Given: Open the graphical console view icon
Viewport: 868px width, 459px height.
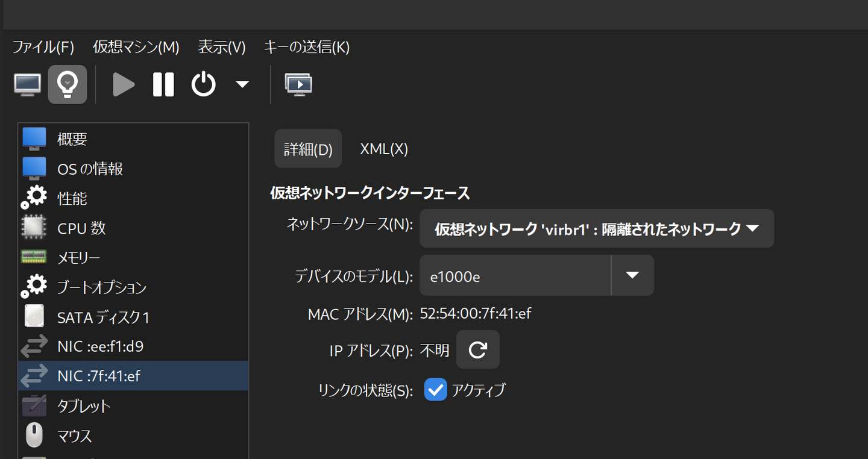Looking at the screenshot, I should pos(27,84).
